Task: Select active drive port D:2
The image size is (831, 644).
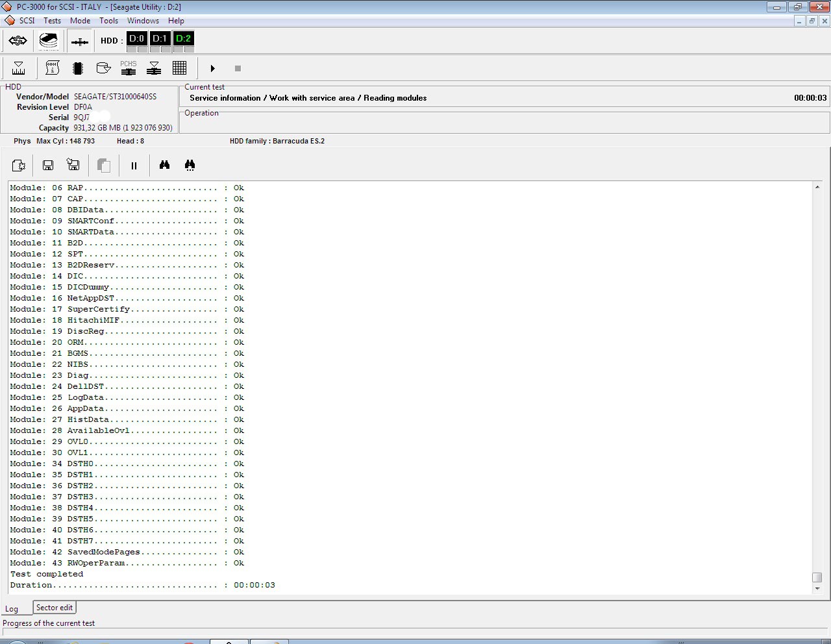Action: [x=183, y=39]
